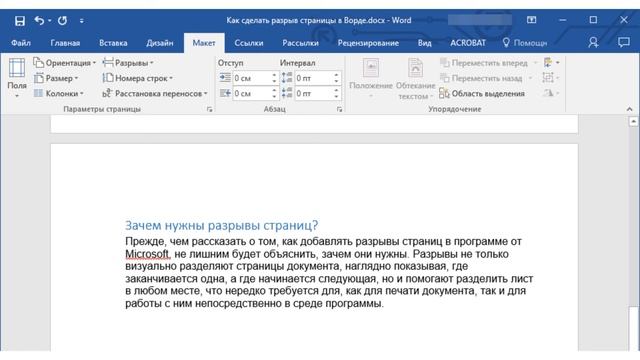The image size is (640, 360).
Task: Open Параметры страницы dialog launcher
Action: tap(209, 109)
